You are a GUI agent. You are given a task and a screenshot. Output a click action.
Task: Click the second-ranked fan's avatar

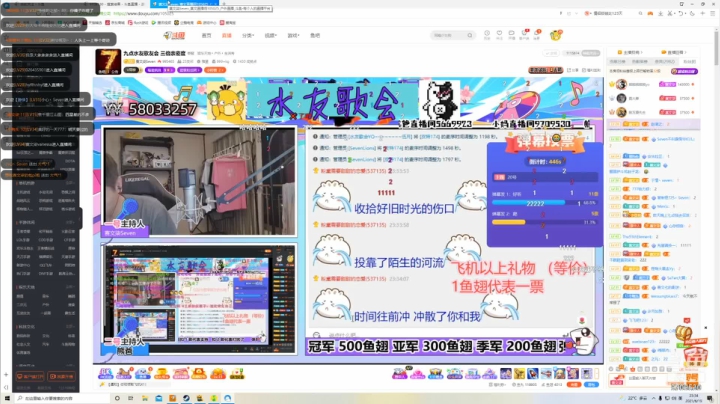coord(621,98)
